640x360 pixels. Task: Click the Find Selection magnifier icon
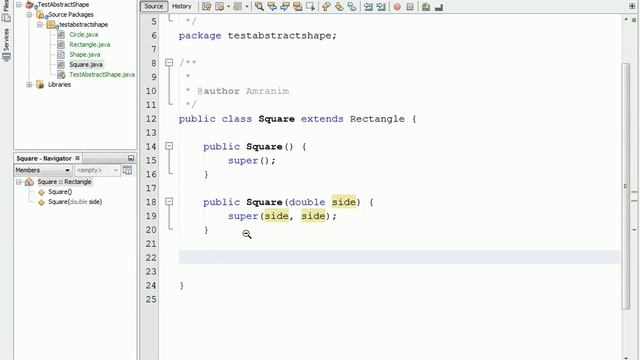click(259, 7)
